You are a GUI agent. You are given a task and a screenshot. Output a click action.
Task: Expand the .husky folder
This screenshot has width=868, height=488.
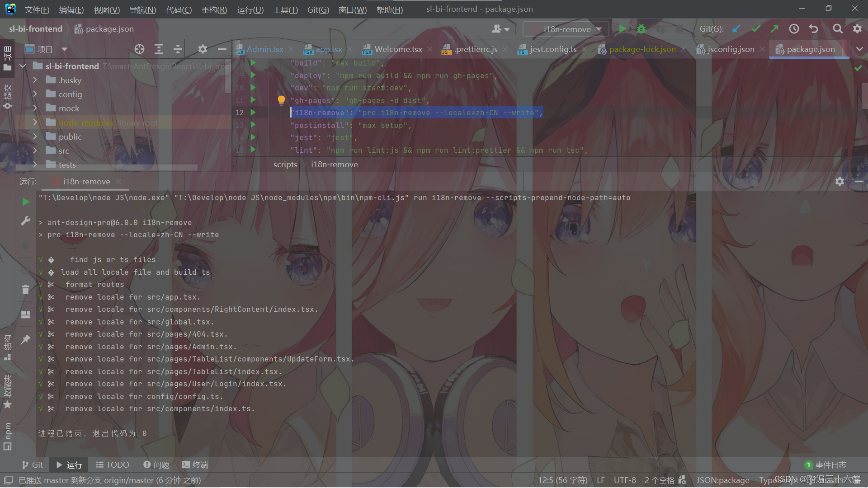[35, 80]
